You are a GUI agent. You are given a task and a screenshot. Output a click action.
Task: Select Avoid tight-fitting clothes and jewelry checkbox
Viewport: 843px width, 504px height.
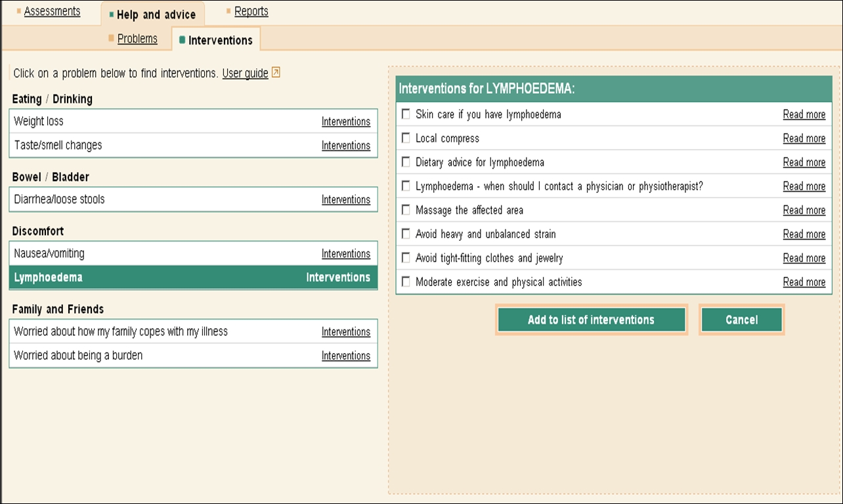406,258
